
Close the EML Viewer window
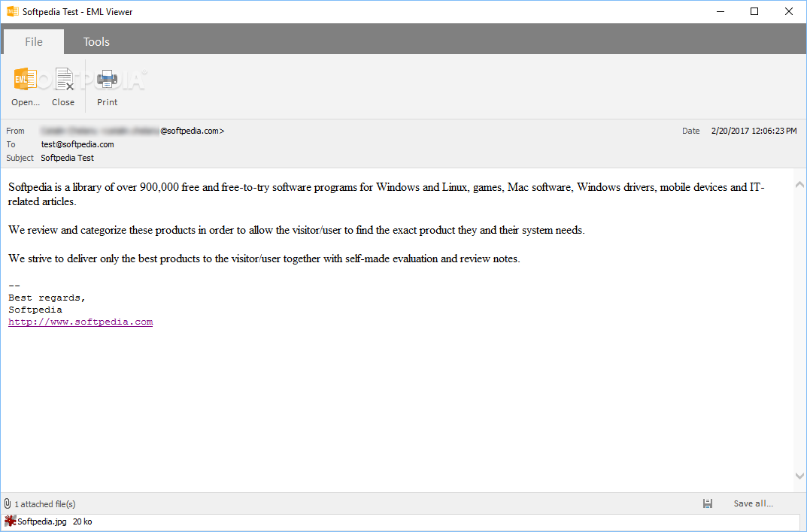(788, 11)
